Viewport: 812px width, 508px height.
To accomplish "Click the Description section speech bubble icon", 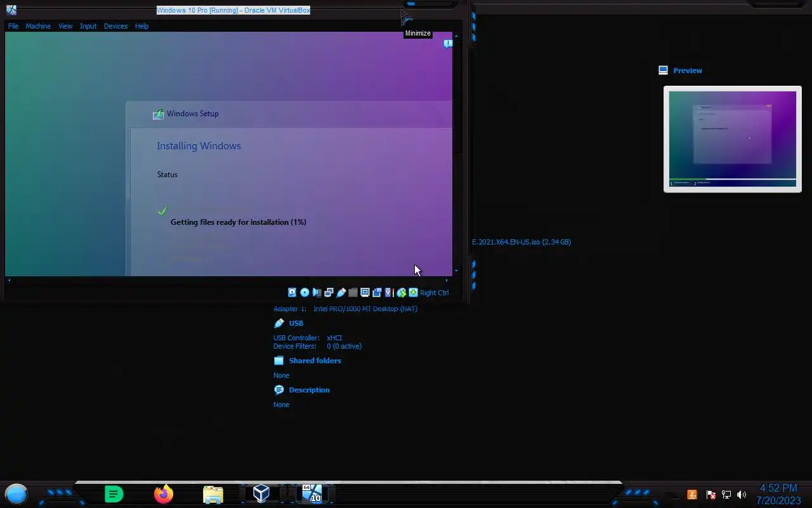I will point(278,390).
